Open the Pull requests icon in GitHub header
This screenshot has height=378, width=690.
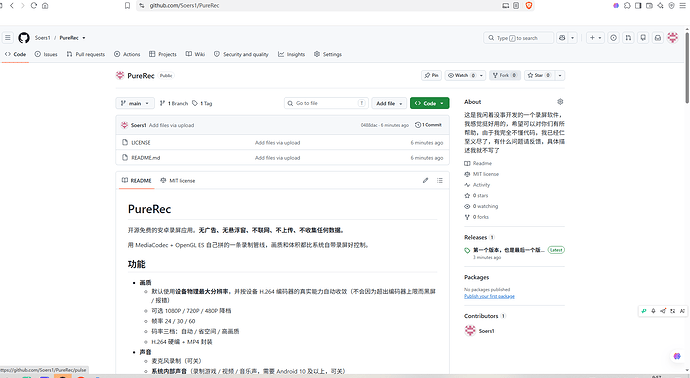[628, 38]
